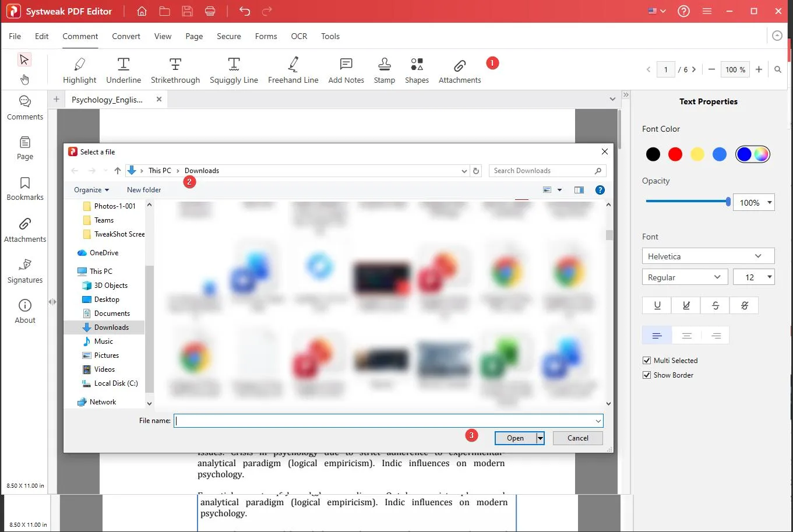Image resolution: width=793 pixels, height=532 pixels.
Task: Open the font size dropdown
Action: [x=753, y=277]
